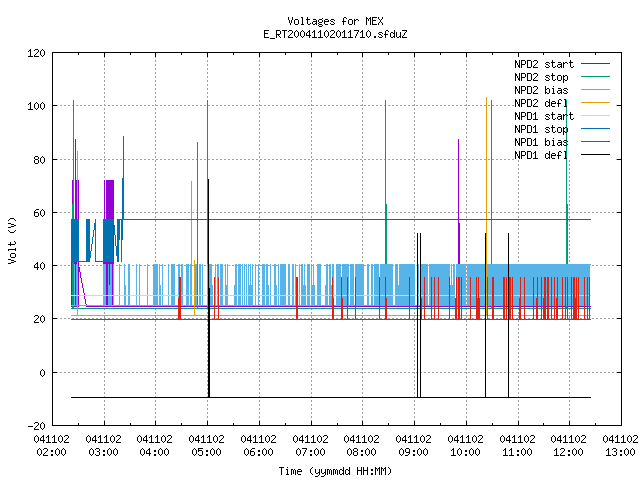The width and height of the screenshot is (640, 480).
Task: Click the NPD2 start legend label
Action: [544, 64]
